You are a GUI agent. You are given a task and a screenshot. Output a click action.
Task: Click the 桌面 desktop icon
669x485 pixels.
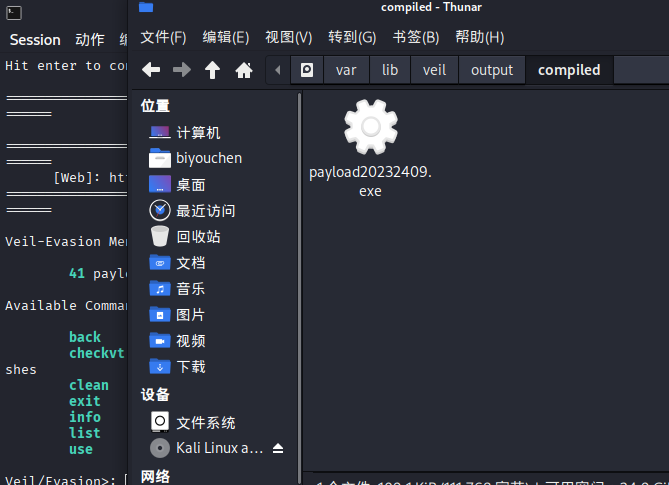click(160, 184)
